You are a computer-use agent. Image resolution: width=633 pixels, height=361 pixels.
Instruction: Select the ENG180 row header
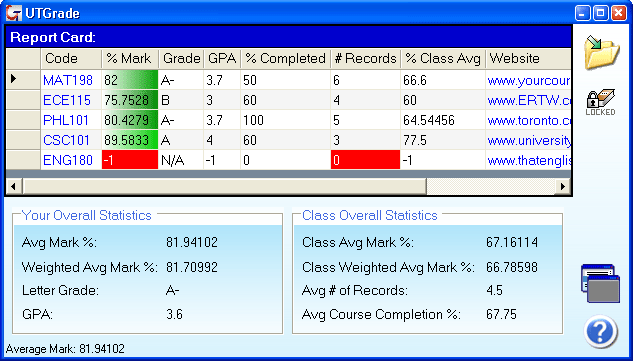click(23, 160)
